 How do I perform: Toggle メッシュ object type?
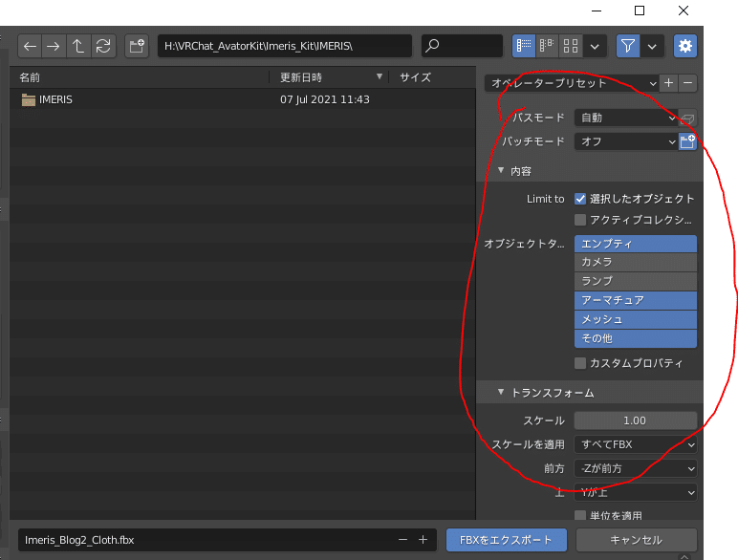pyautogui.click(x=636, y=319)
